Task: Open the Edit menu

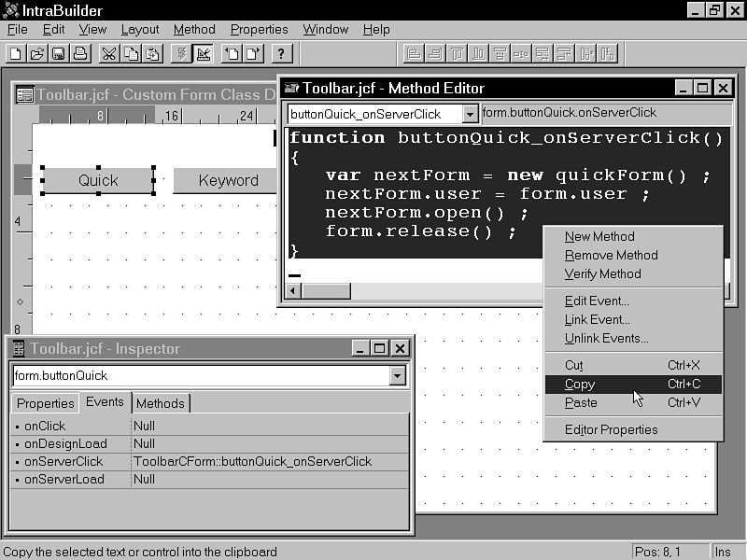Action: [x=53, y=30]
